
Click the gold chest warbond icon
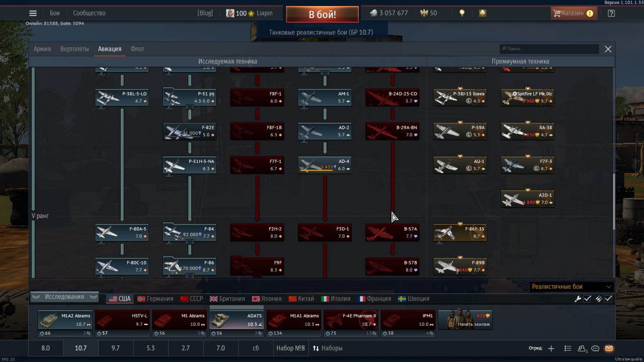(482, 13)
